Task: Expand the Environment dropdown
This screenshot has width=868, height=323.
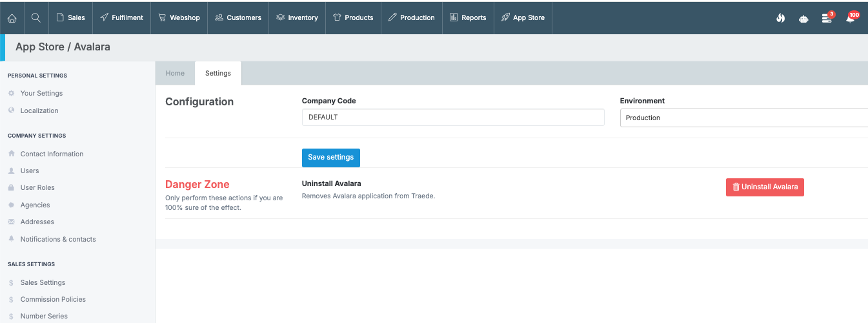Action: 743,118
